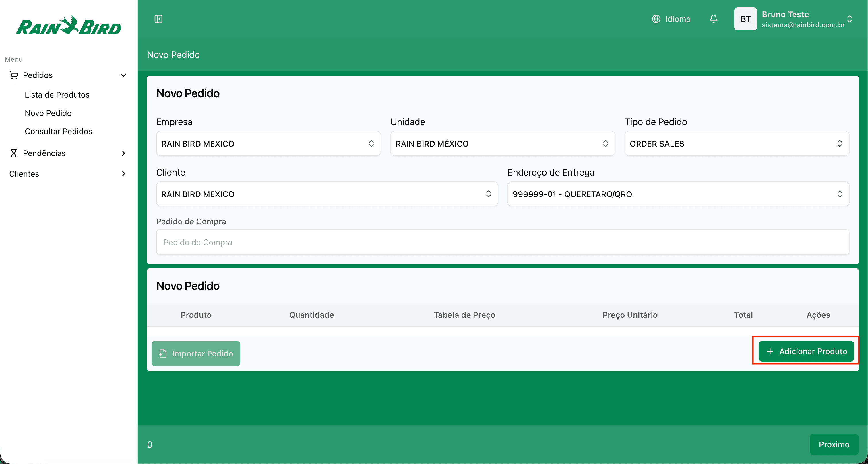Select Lista de Produtos in the sidebar
The image size is (868, 464).
click(x=57, y=95)
